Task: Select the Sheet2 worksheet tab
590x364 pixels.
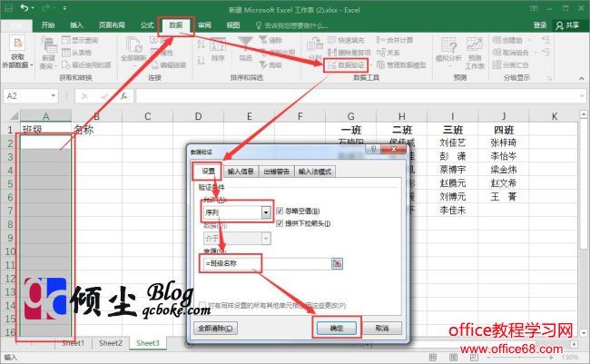Action: 110,343
